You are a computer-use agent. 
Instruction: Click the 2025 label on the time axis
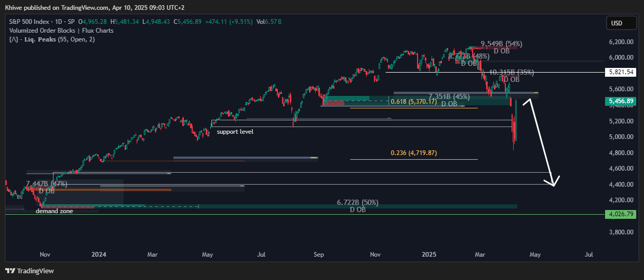click(428, 255)
